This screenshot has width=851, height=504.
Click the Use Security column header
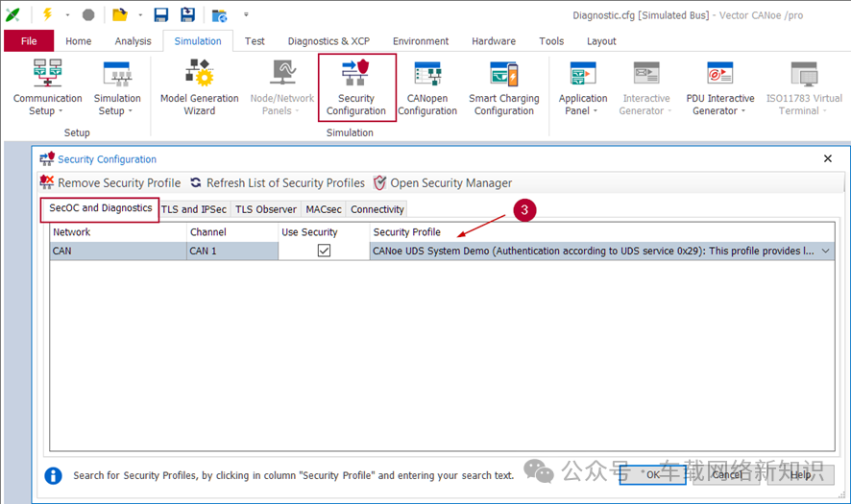tap(324, 232)
